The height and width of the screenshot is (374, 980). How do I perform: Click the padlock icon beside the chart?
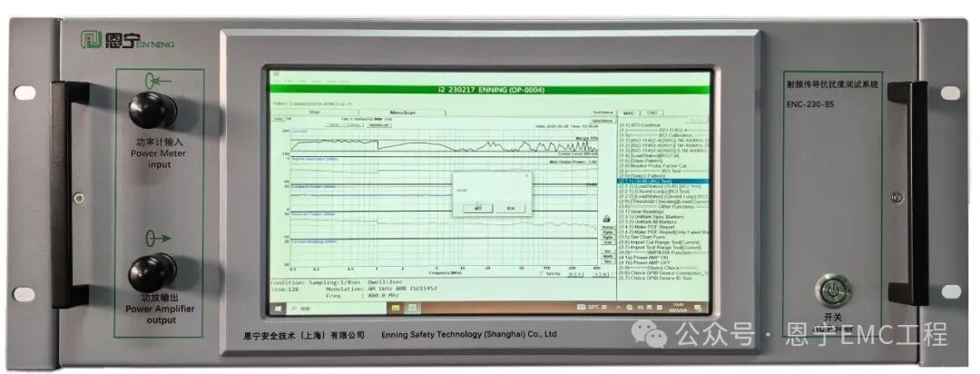coord(607,219)
